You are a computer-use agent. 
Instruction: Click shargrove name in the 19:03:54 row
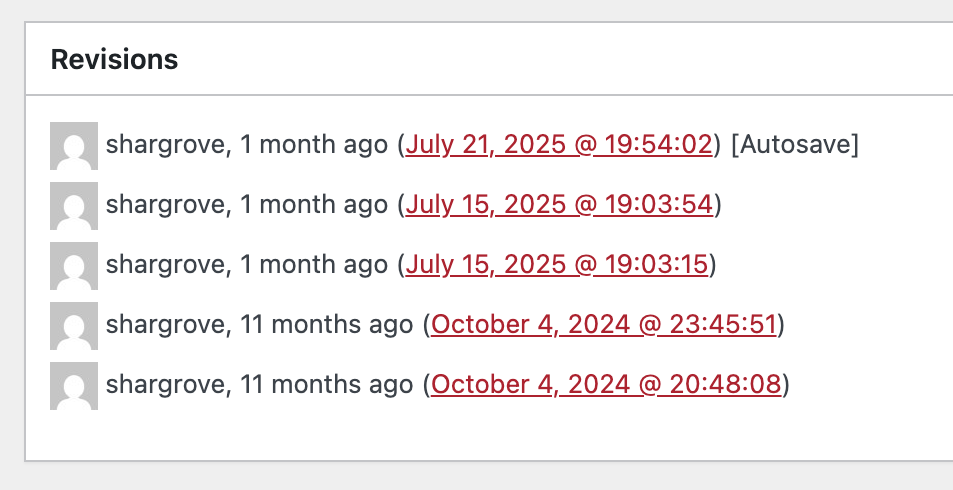coord(166,206)
